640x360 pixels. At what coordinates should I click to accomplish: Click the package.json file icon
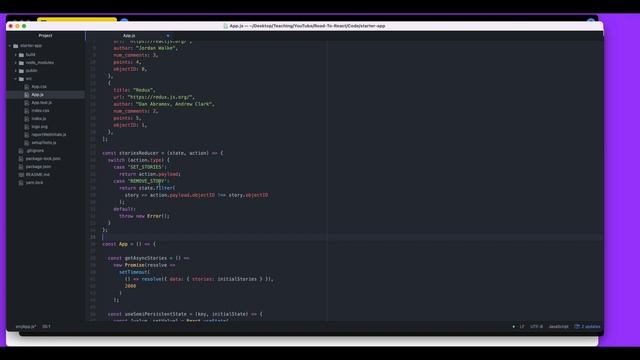[21, 167]
